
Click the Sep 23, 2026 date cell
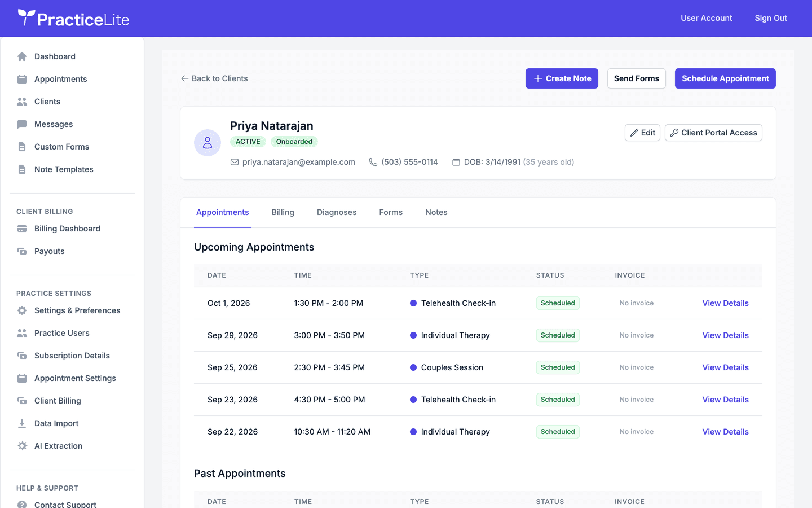(232, 400)
